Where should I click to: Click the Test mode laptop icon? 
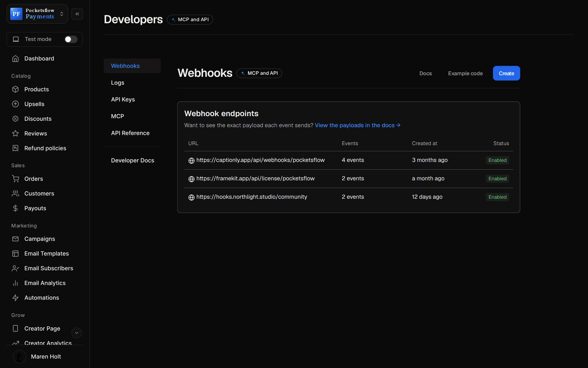click(16, 39)
